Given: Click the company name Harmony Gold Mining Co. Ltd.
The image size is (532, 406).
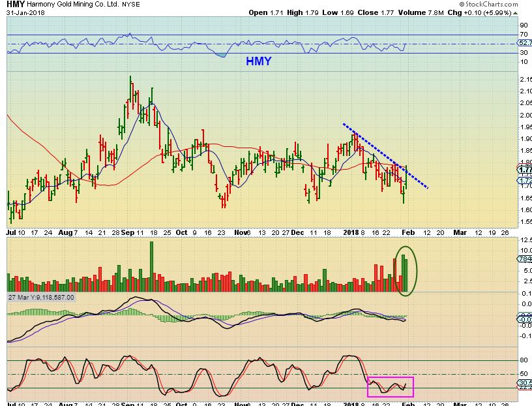Looking at the screenshot, I should click(x=73, y=5).
